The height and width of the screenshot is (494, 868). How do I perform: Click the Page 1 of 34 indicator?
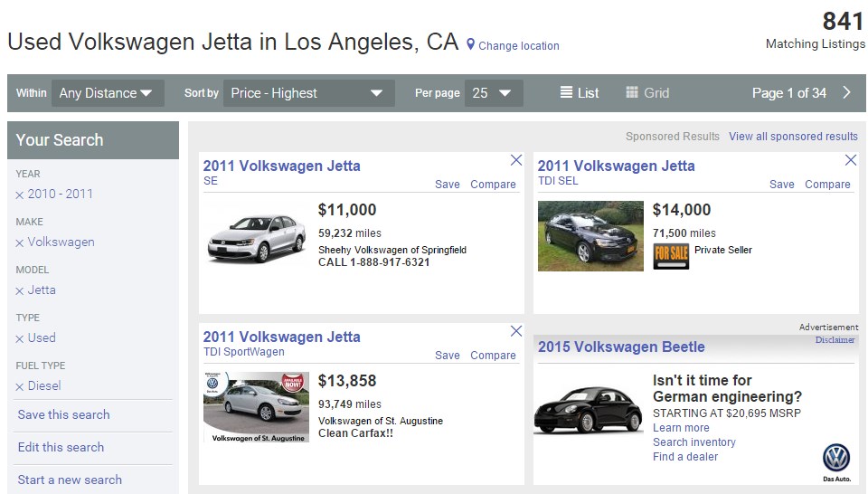(788, 93)
